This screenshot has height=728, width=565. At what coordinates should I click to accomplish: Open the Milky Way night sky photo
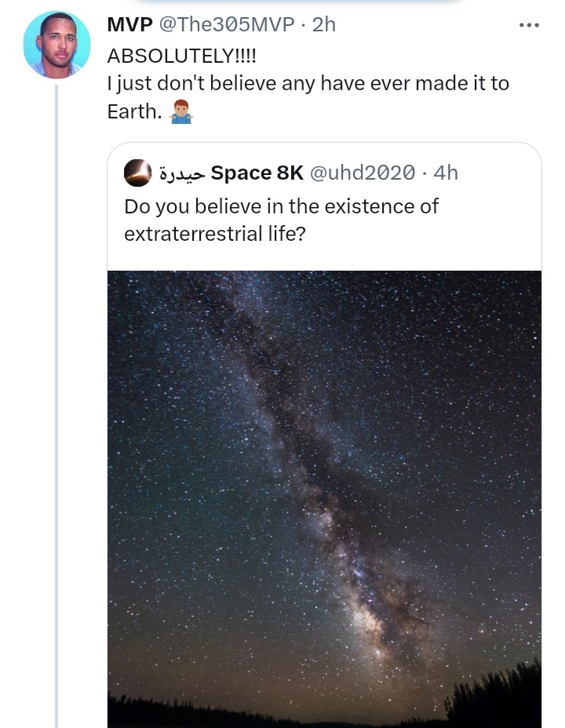tap(324, 471)
